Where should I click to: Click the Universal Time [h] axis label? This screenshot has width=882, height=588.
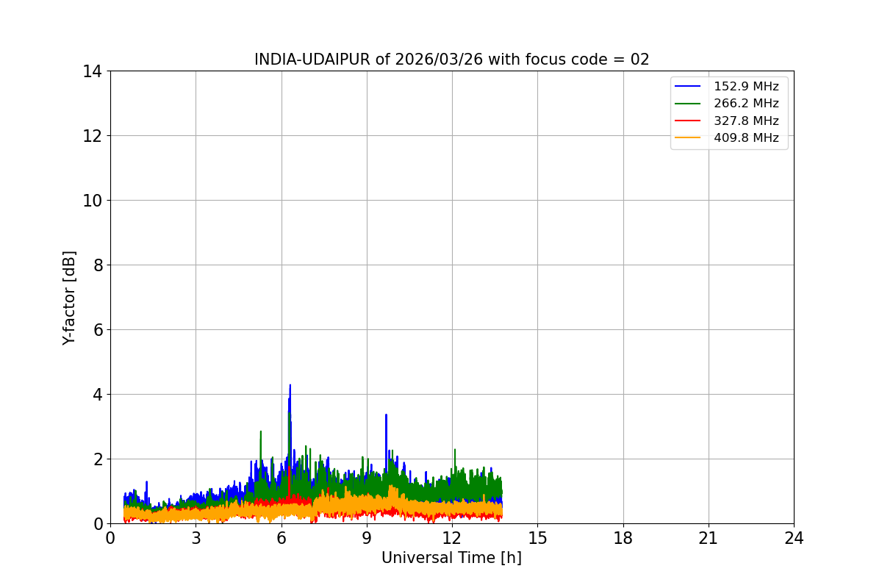pos(451,558)
